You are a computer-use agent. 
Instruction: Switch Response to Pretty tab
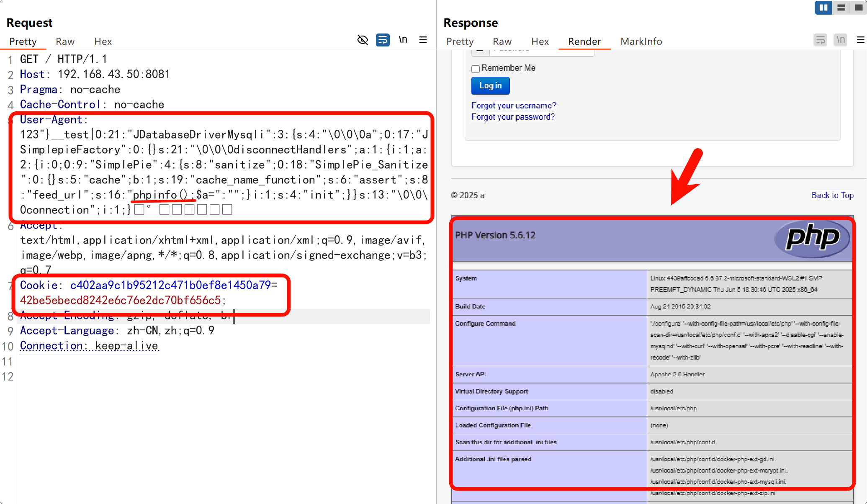coord(460,41)
